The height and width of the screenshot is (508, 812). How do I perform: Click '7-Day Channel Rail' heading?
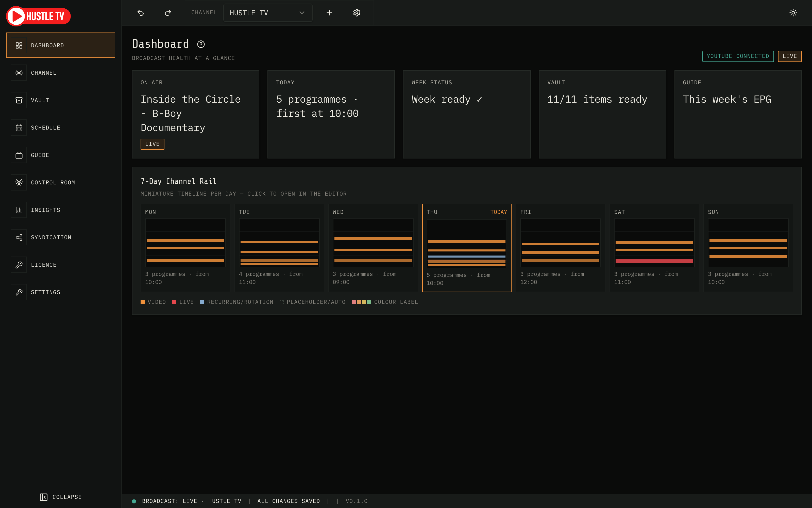coord(178,181)
